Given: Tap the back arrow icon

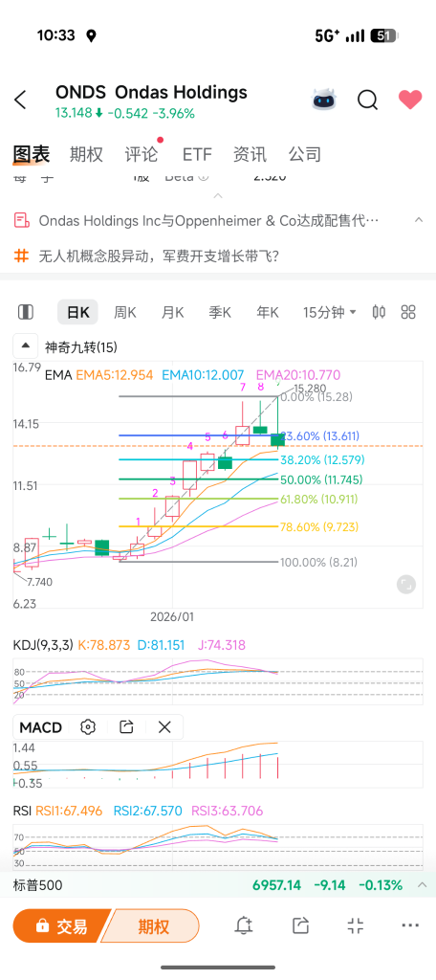Looking at the screenshot, I should [x=21, y=100].
